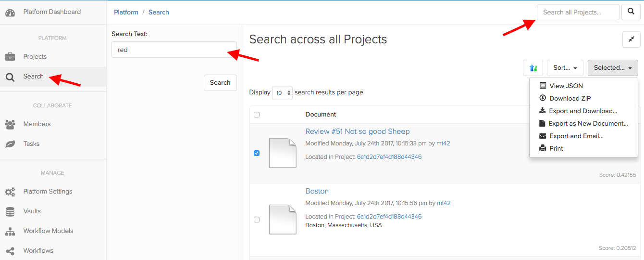644x260 pixels.
Task: Click the Members people icon
Action: pos(10,124)
